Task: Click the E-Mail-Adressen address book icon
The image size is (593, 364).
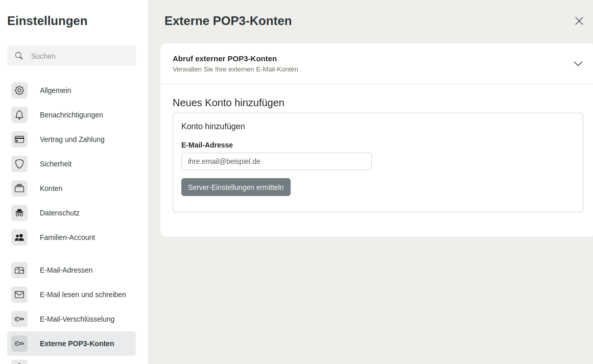Action: (x=19, y=270)
